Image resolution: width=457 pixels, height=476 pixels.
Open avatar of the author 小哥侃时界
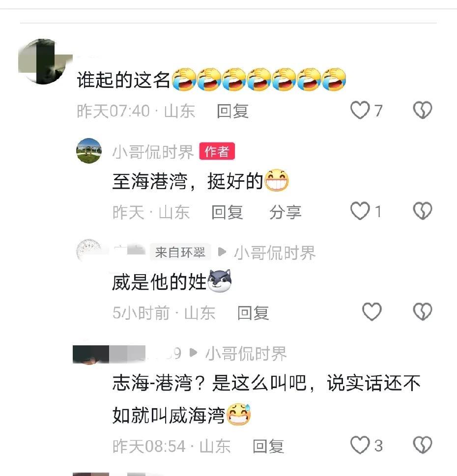click(89, 151)
